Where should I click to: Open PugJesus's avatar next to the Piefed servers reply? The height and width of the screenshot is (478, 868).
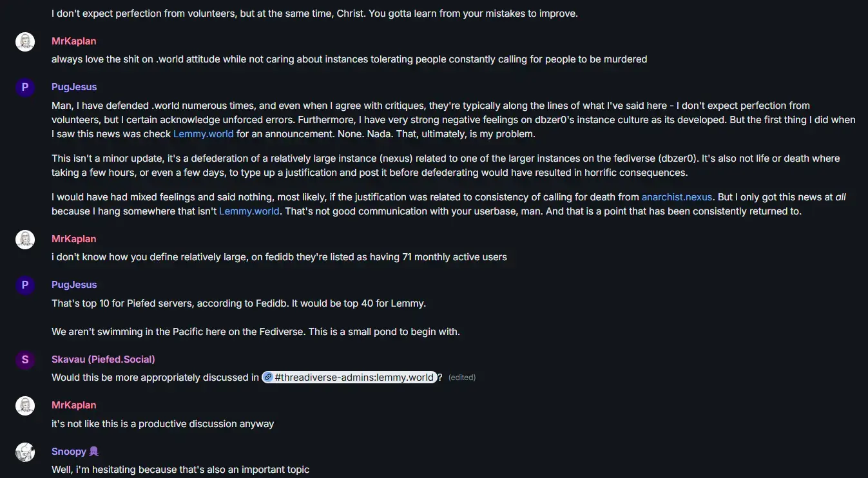25,285
